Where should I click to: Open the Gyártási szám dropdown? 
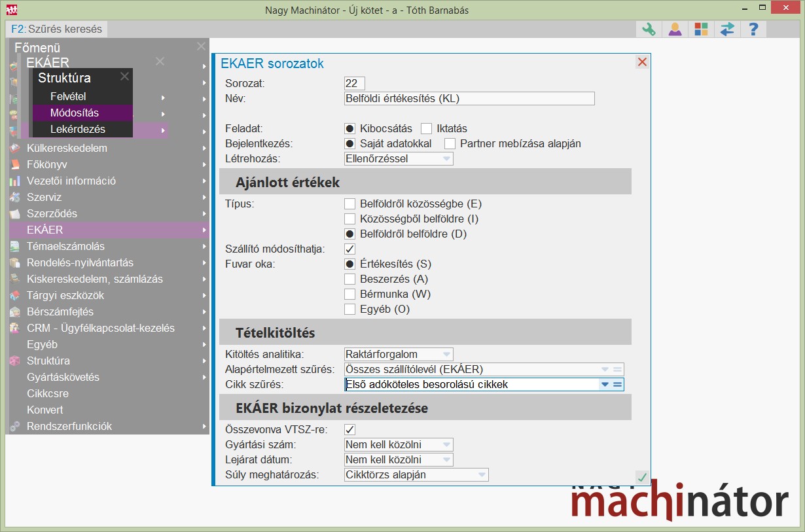pyautogui.click(x=399, y=444)
